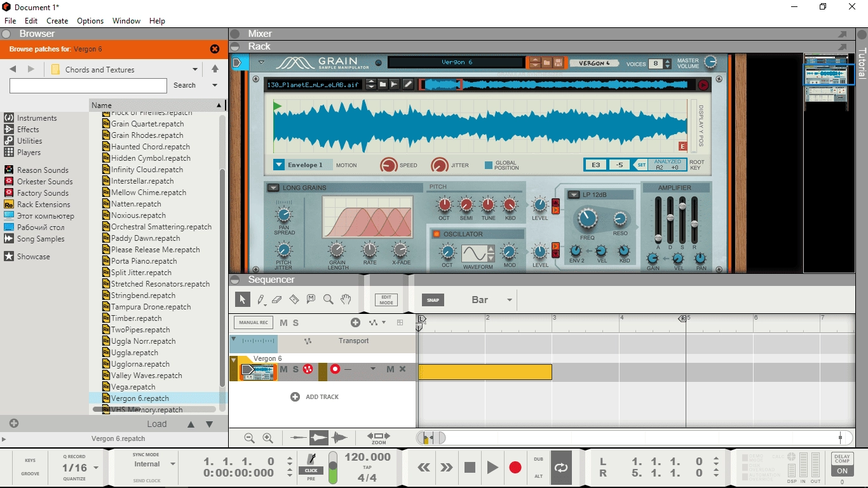868x488 pixels.
Task: Enable the Oscillator section in Grain
Action: click(x=437, y=234)
